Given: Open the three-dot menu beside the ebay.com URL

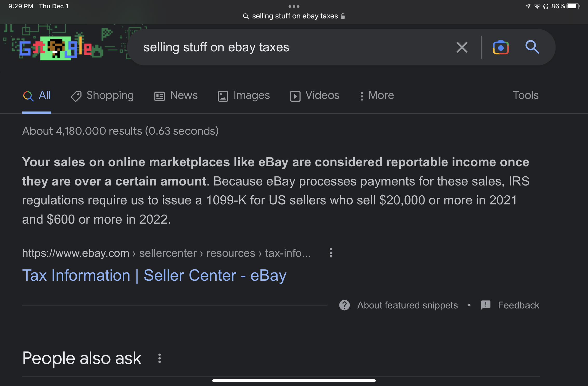Looking at the screenshot, I should point(331,253).
